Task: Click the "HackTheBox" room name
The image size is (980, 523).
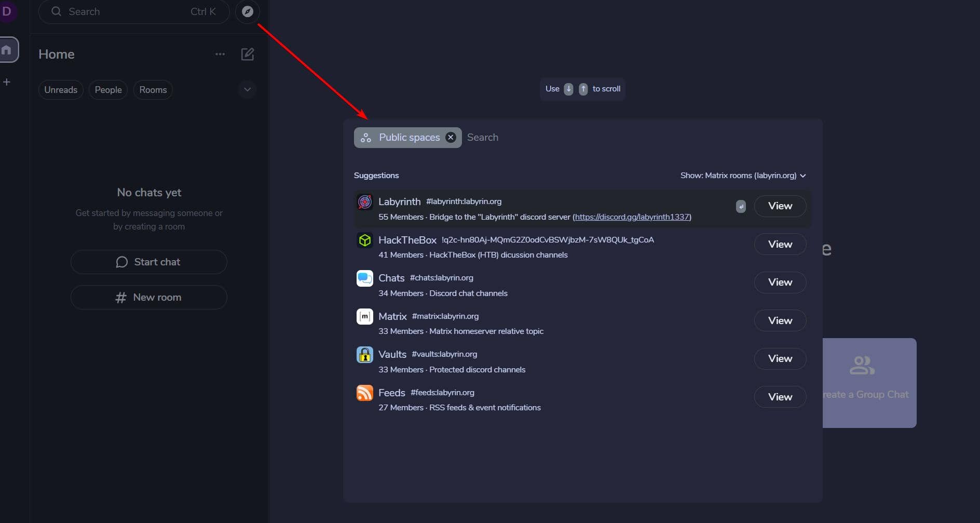Action: [407, 240]
